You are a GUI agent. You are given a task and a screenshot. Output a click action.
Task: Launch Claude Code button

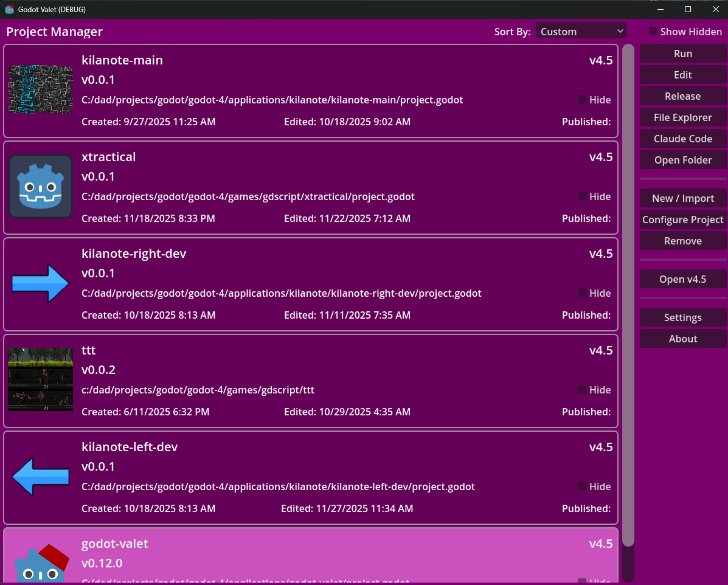[683, 139]
